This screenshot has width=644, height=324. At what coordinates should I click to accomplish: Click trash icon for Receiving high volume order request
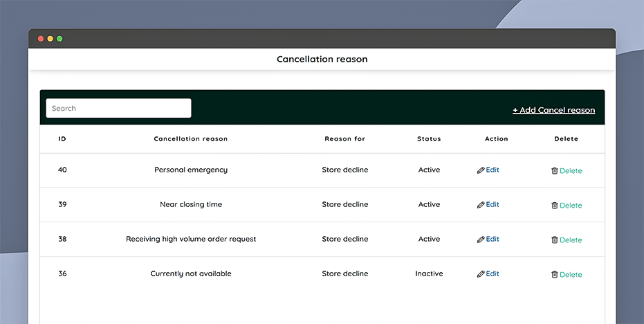[x=555, y=240]
